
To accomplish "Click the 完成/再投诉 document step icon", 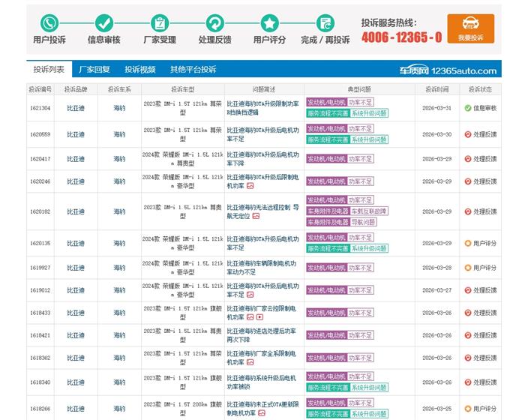I will pos(325,22).
